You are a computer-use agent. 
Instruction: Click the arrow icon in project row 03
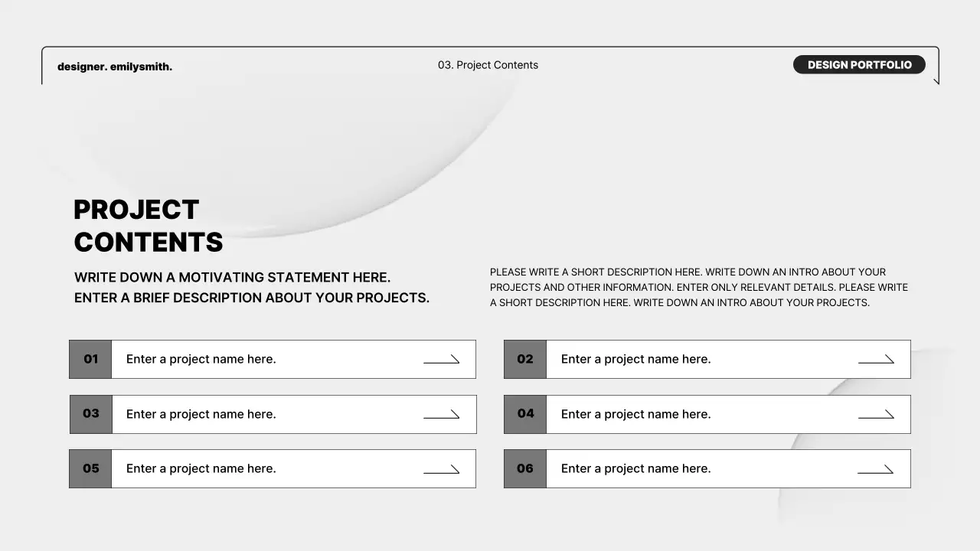pos(443,414)
